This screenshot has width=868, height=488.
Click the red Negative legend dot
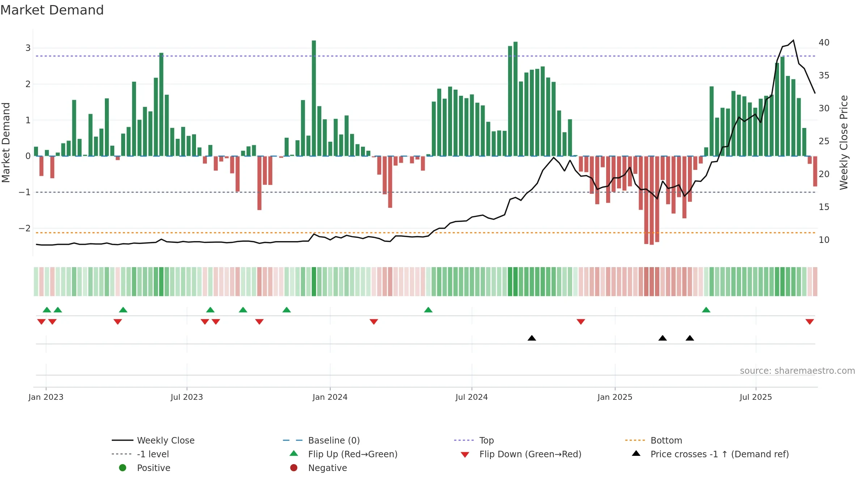(294, 468)
